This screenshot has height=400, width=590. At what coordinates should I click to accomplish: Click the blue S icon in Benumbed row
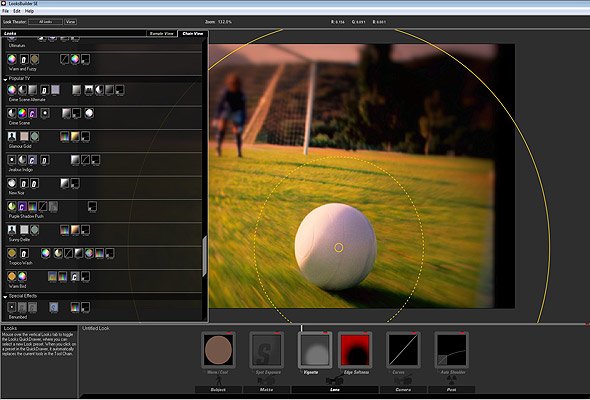pos(53,308)
